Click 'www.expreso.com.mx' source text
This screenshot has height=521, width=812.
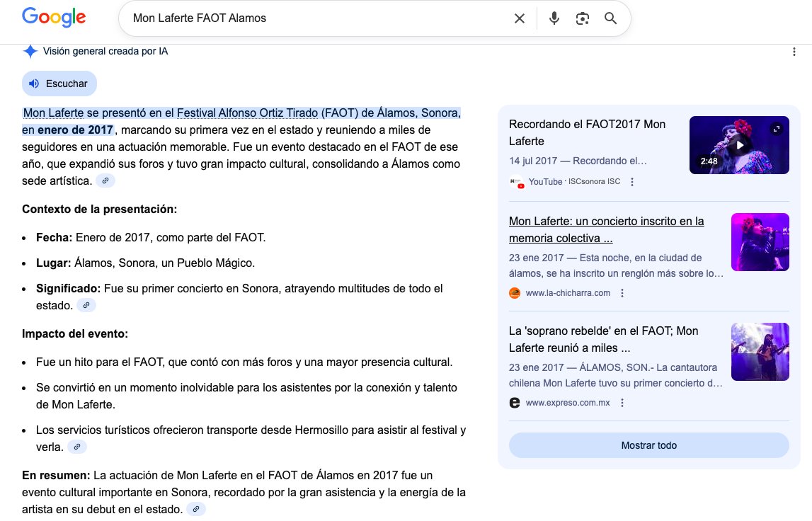(x=568, y=403)
